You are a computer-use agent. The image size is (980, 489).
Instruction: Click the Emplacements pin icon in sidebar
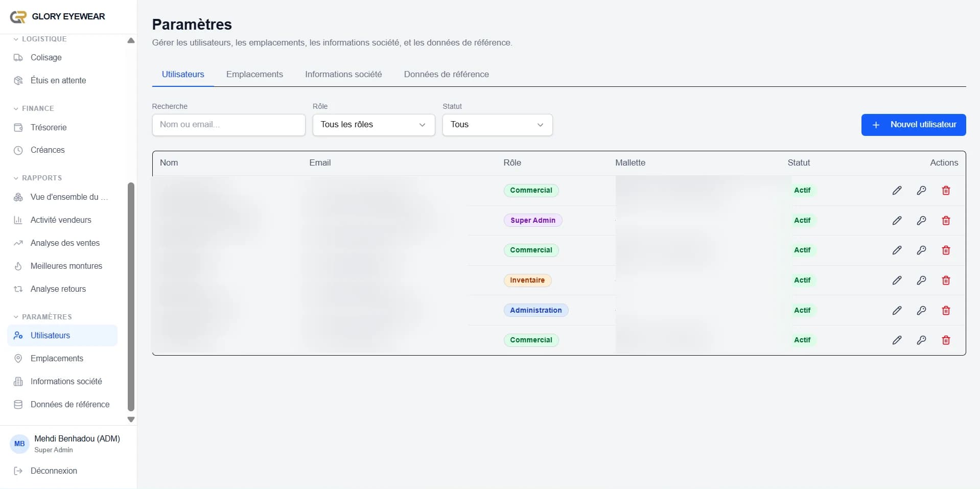18,359
